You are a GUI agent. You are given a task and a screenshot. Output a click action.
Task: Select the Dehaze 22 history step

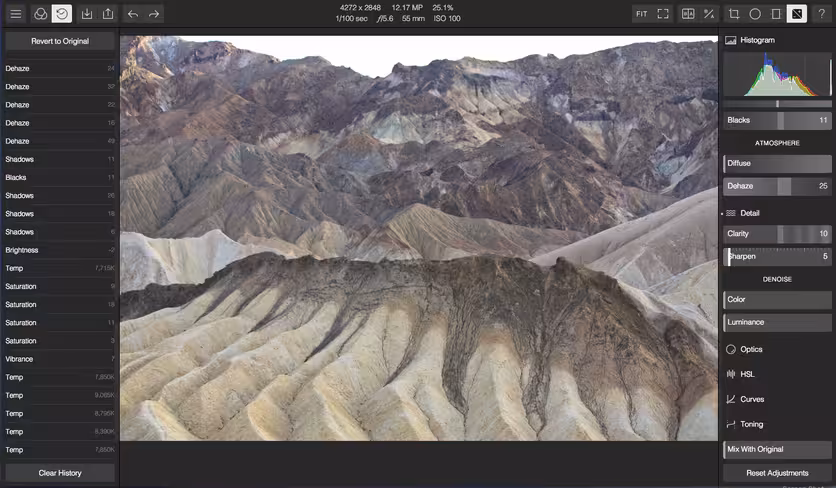[60, 105]
